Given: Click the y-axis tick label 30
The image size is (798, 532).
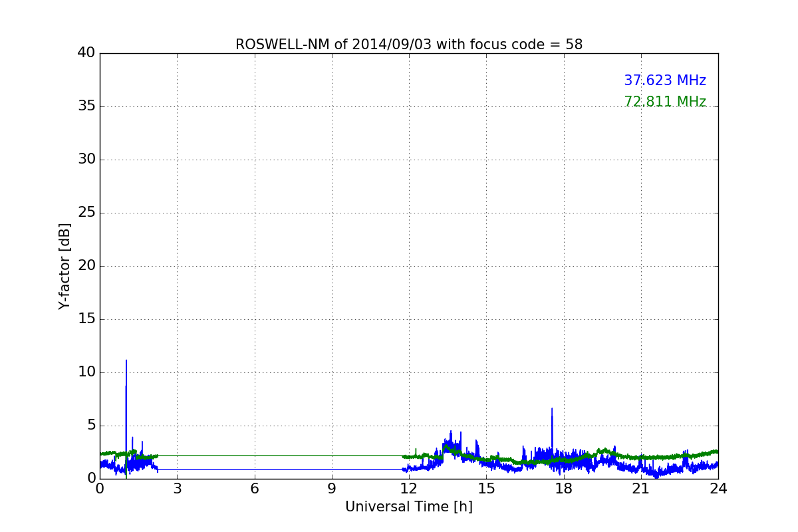Looking at the screenshot, I should (x=86, y=160).
